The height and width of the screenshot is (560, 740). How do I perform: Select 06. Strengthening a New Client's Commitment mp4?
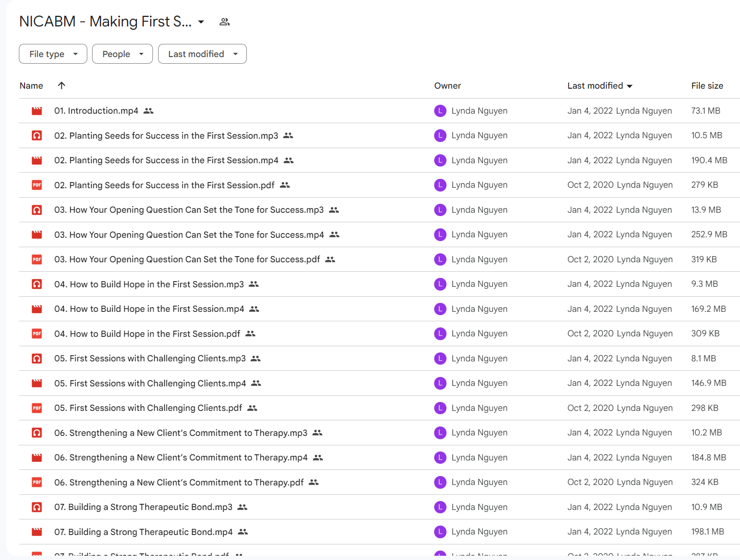(181, 458)
